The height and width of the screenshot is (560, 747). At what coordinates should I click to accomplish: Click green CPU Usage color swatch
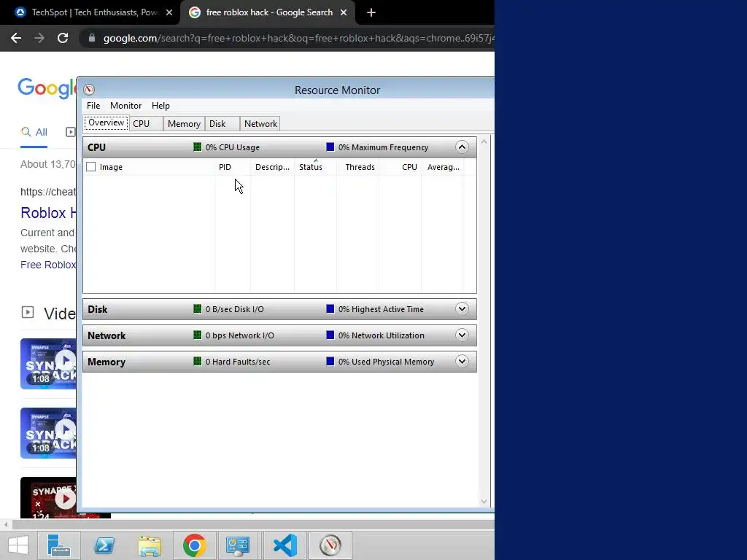197,147
